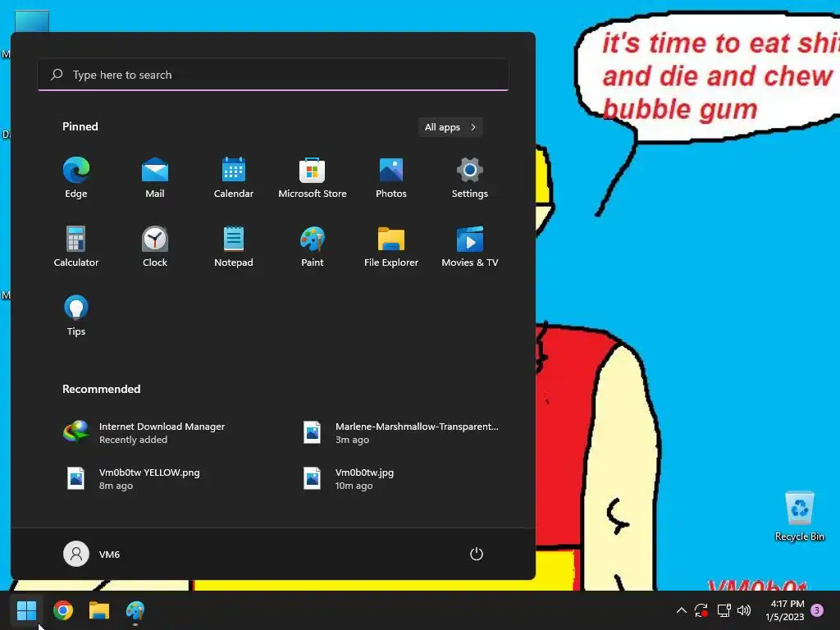This screenshot has height=630, width=840.
Task: Open Settings from pinned apps
Action: tap(470, 178)
